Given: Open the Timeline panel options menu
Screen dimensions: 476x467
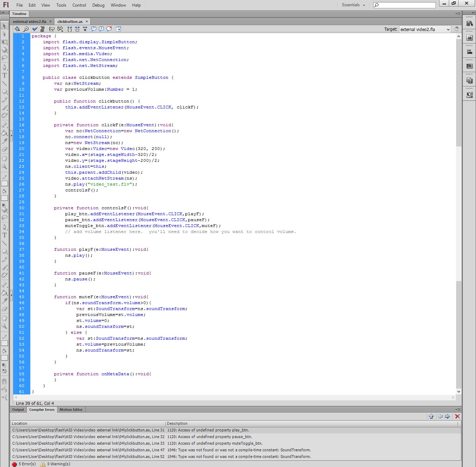Looking at the screenshot, I should (x=458, y=14).
